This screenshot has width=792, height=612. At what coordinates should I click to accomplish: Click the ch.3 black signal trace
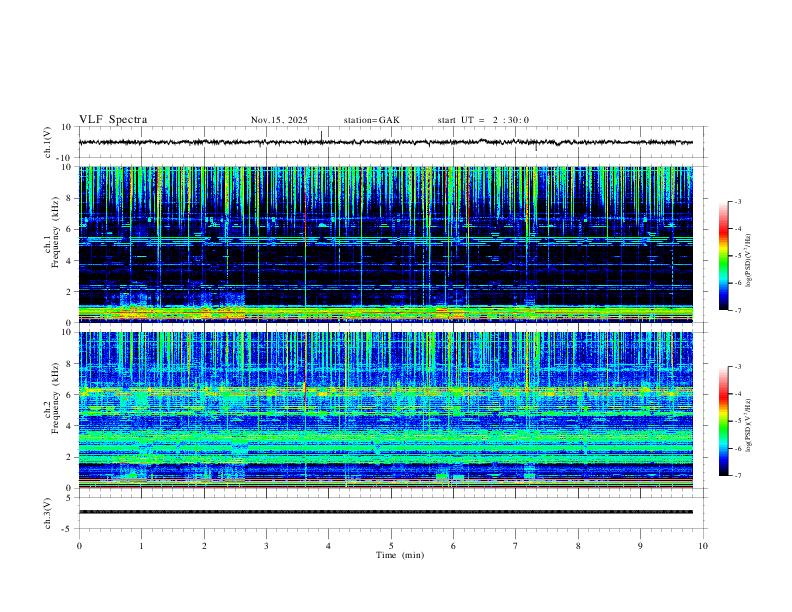[x=385, y=512]
